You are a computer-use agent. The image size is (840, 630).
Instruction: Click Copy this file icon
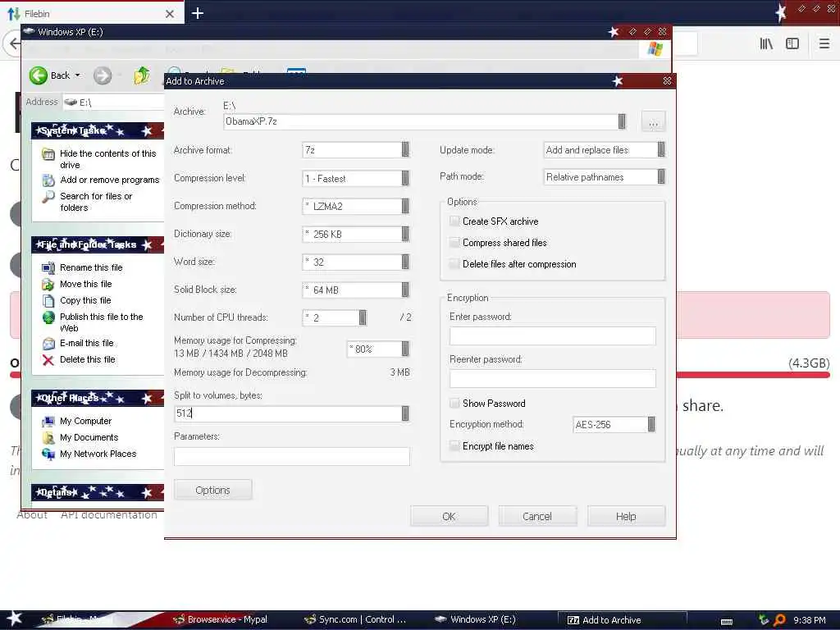click(x=48, y=300)
